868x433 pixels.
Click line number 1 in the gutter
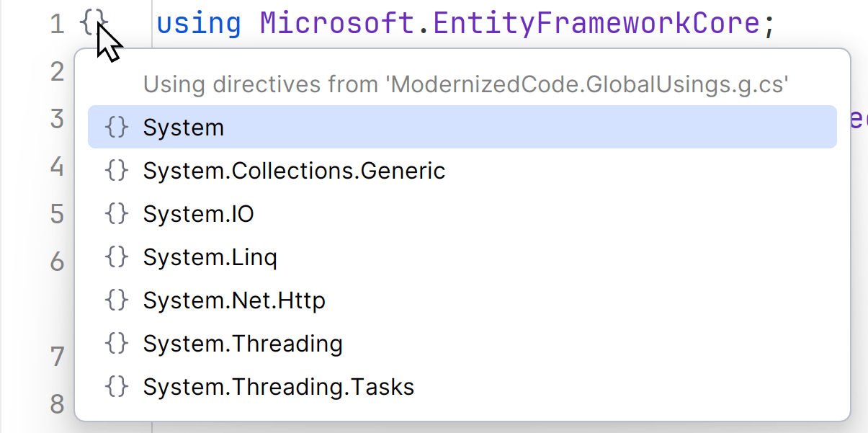tap(57, 24)
